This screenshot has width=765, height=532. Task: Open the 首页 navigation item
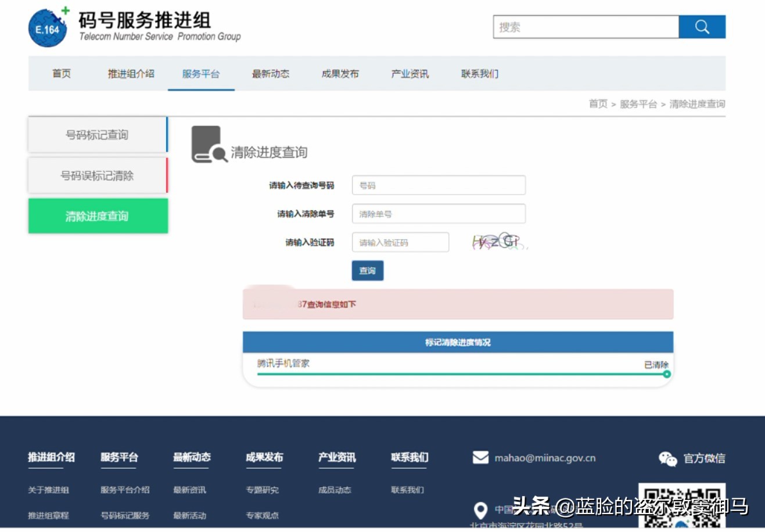click(60, 73)
